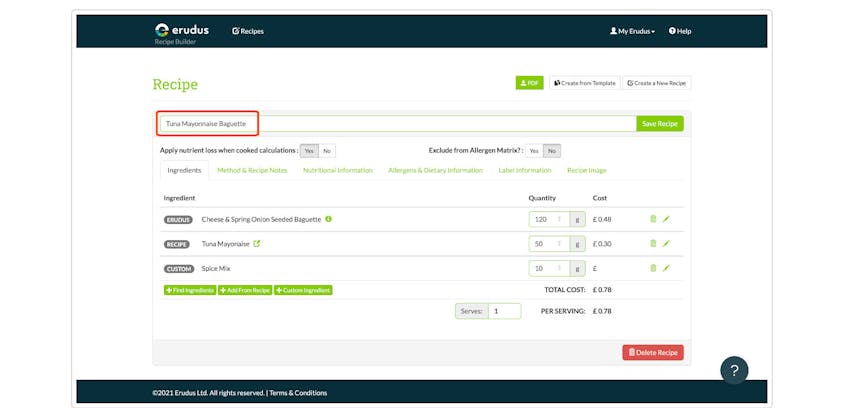Viewport: 850px width, 408px height.
Task: Open unit selector for baguette quantity
Action: (x=577, y=219)
